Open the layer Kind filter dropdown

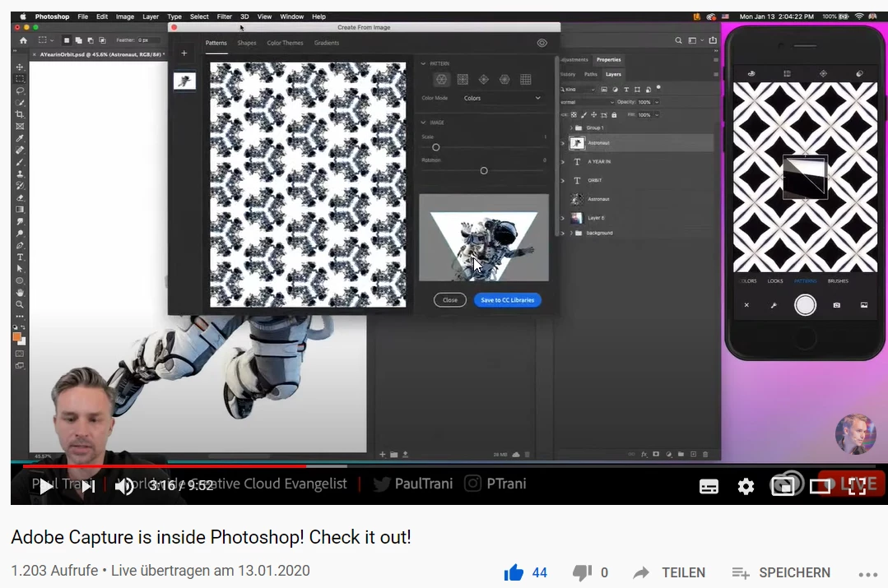click(579, 90)
